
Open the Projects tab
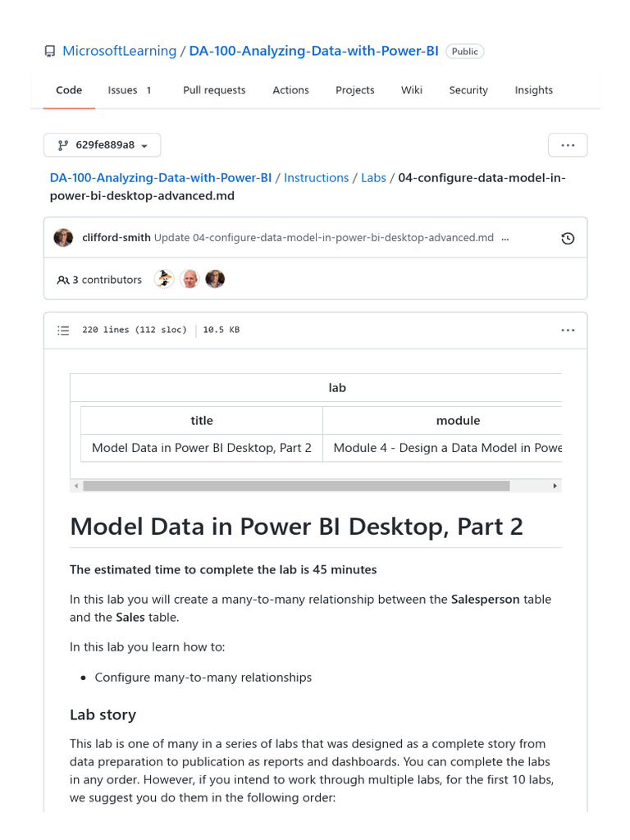tap(355, 90)
